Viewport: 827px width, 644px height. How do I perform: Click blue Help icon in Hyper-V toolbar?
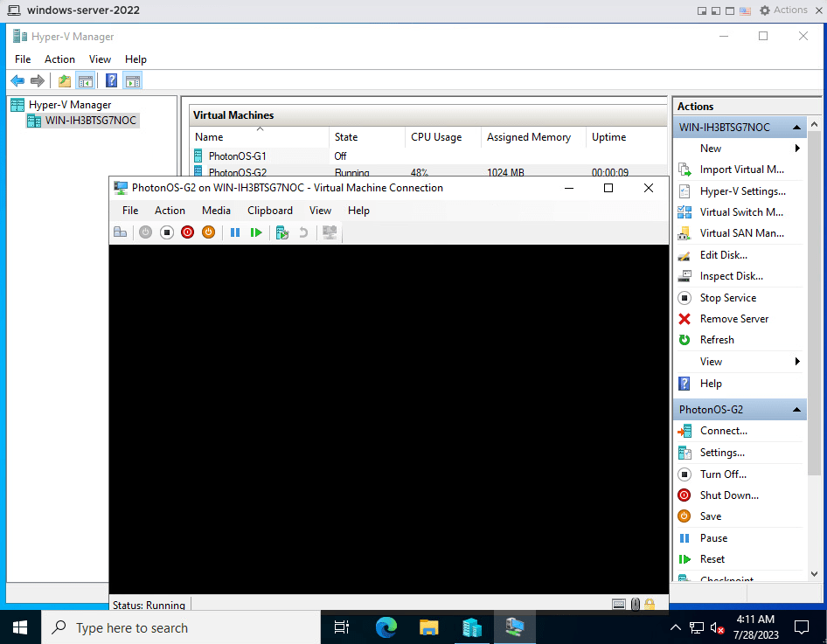[x=111, y=80]
